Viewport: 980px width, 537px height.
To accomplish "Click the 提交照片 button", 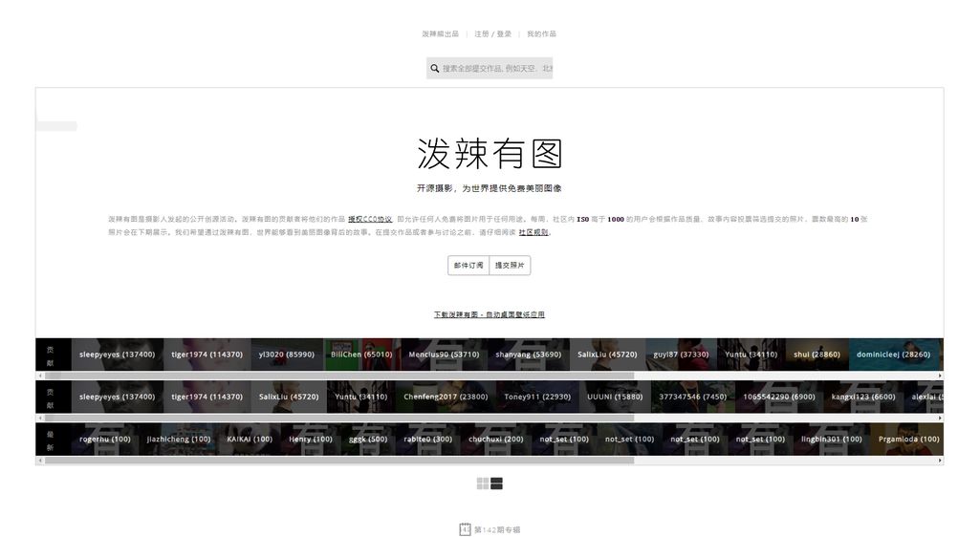I will [510, 266].
